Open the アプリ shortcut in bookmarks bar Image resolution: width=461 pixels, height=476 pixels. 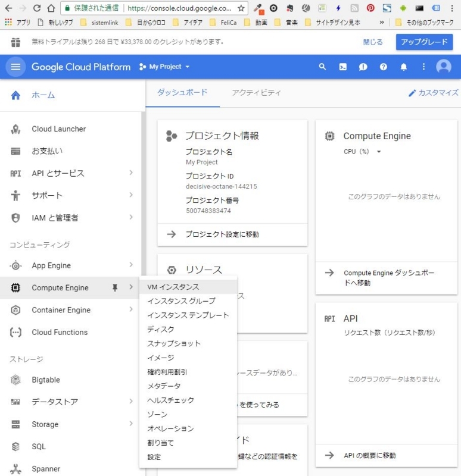pyautogui.click(x=17, y=23)
